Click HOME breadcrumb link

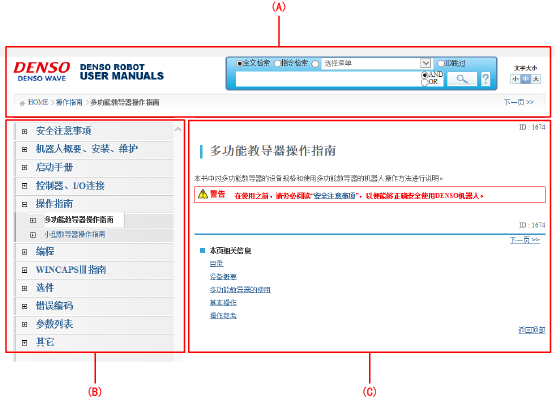[x=38, y=103]
